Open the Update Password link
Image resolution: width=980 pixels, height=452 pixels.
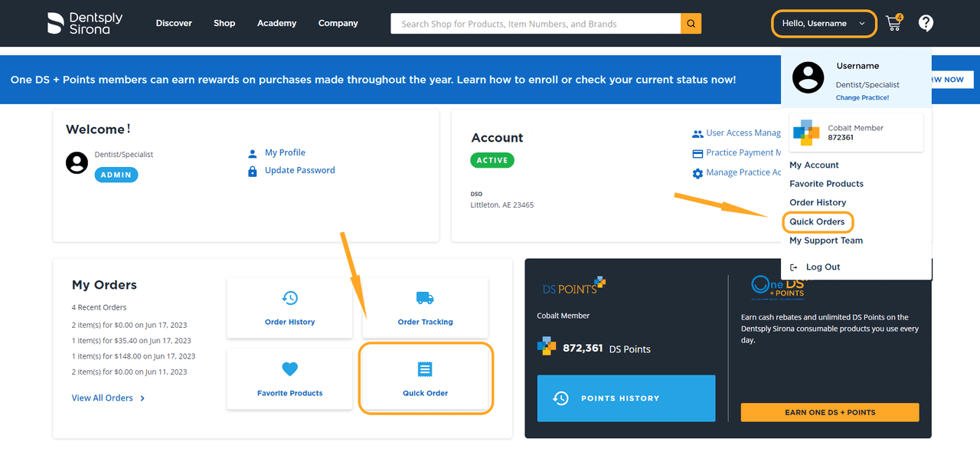299,170
